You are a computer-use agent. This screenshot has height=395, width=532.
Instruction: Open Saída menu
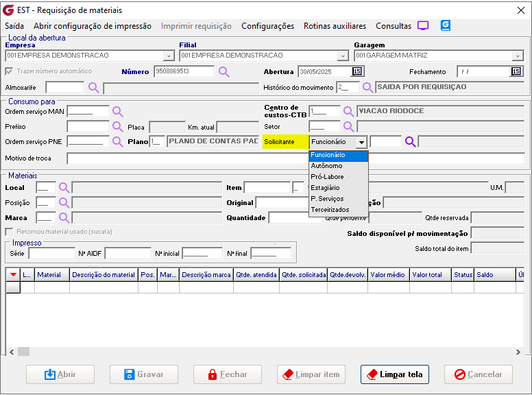14,26
